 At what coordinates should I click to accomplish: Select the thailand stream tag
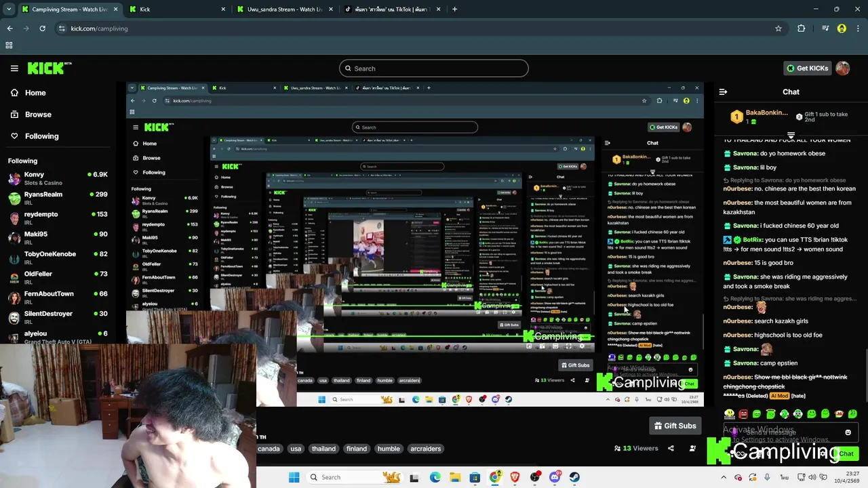(323, 449)
